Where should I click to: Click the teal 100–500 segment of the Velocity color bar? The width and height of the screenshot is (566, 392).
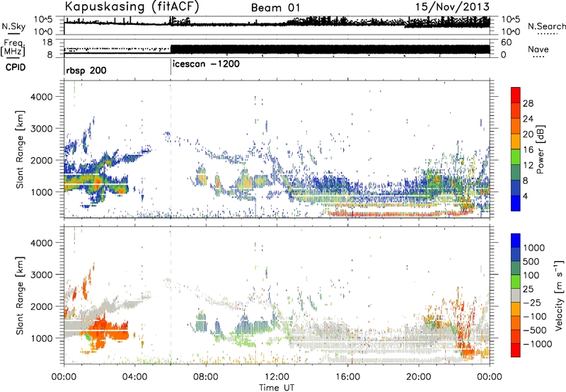(516, 268)
